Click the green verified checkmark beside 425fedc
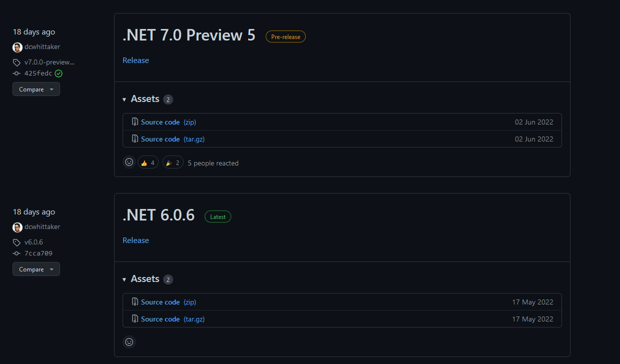This screenshot has height=364, width=620. point(59,73)
